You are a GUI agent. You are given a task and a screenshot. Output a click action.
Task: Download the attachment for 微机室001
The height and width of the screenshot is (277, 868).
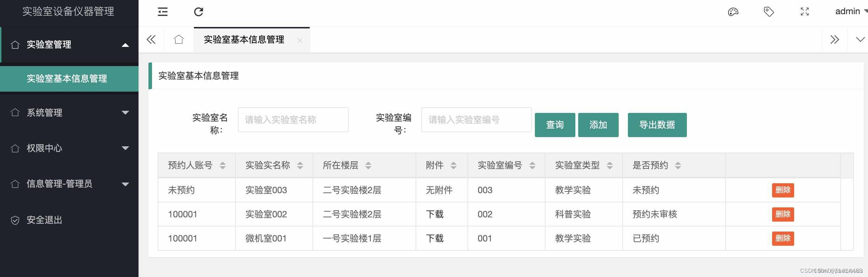pyautogui.click(x=435, y=238)
